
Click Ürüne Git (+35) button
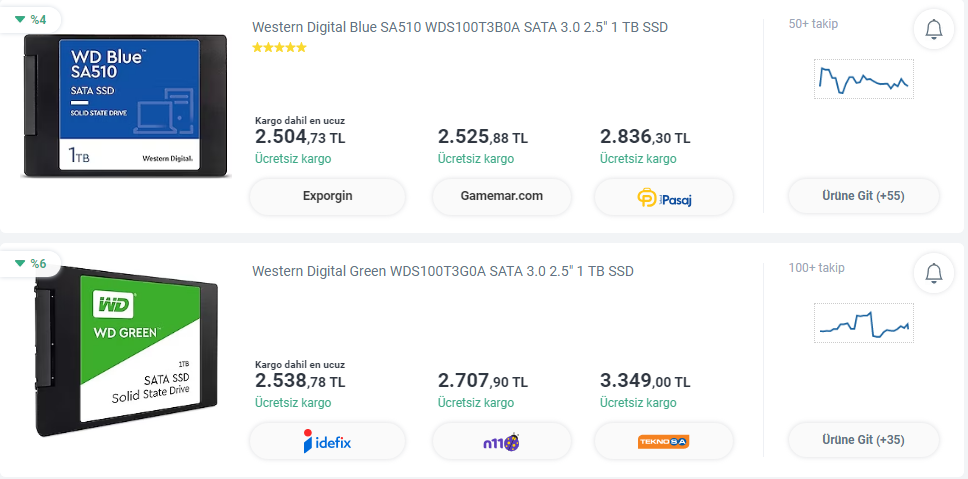pyautogui.click(x=864, y=440)
